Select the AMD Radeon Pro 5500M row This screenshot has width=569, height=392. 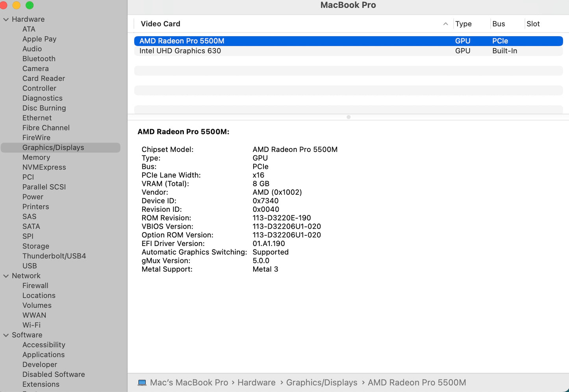182,41
